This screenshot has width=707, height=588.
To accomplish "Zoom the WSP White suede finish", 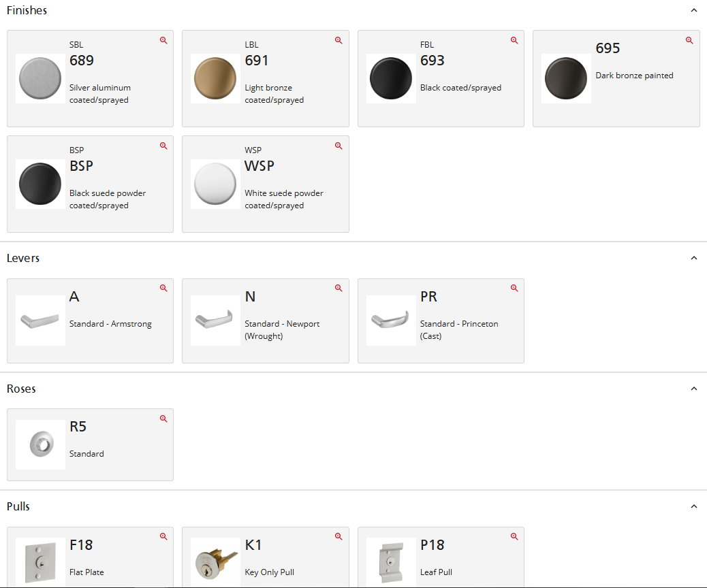I will tap(339, 146).
